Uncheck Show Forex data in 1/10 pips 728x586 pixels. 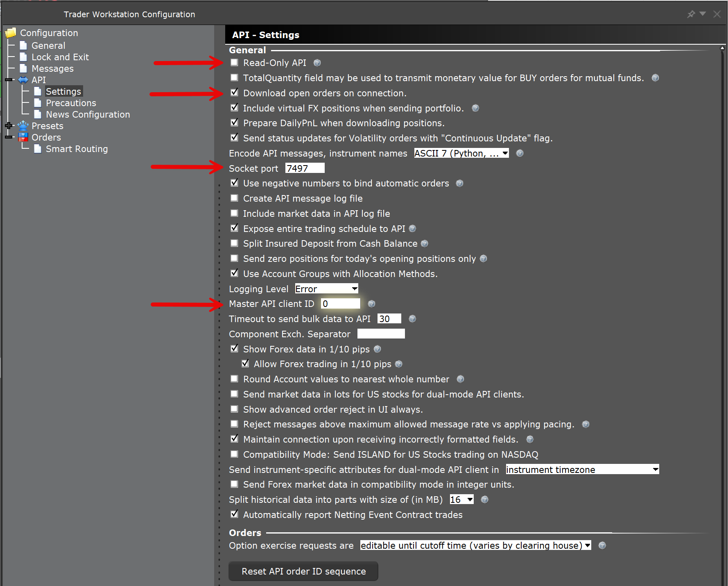(x=234, y=348)
